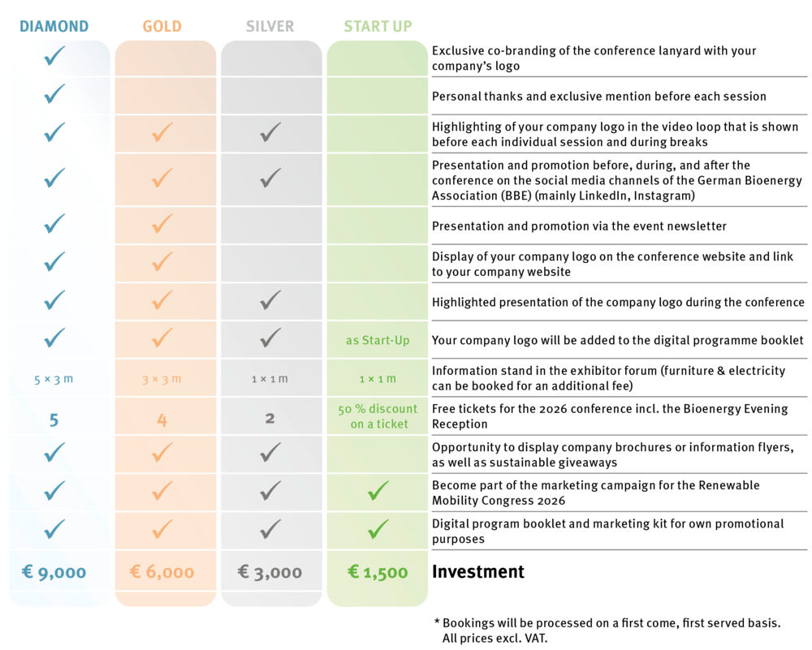
Task: Select Start Up green checkmark for marketing kit
Action: pos(378,530)
